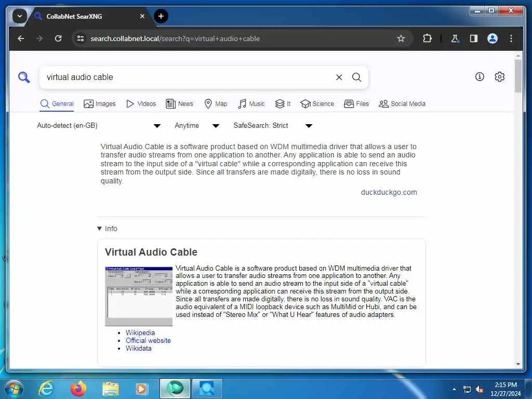
Task: Open Chrome Labs flask icon
Action: 455,38
